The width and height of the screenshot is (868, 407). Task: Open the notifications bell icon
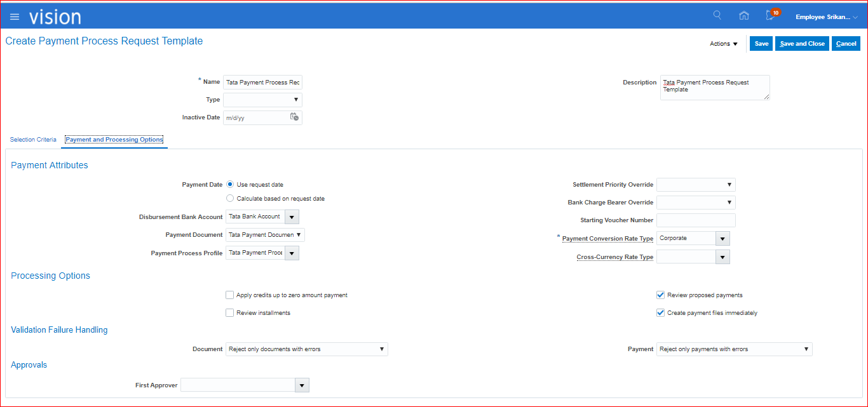(x=771, y=16)
